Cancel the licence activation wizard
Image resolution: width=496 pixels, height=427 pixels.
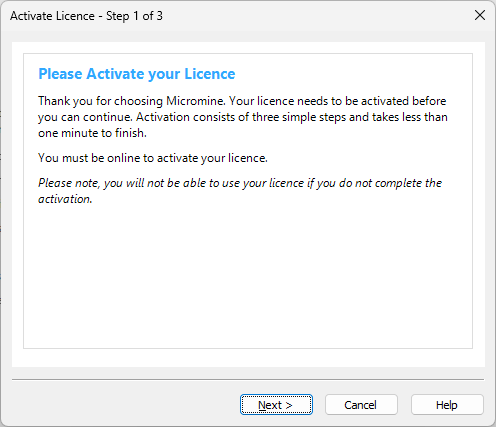point(361,405)
